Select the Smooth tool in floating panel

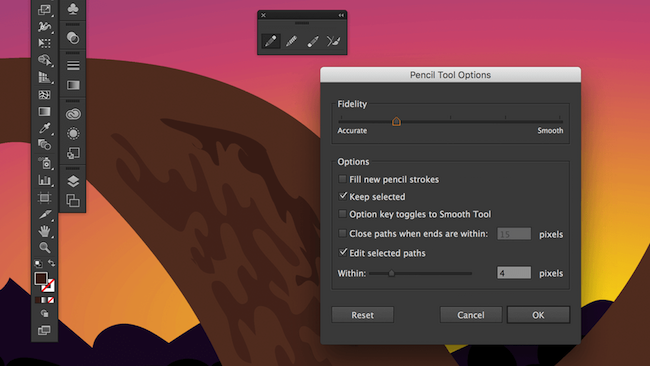click(292, 41)
